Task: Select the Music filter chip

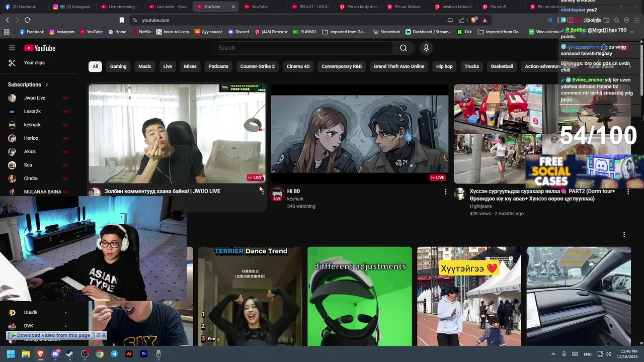Action: (x=145, y=66)
